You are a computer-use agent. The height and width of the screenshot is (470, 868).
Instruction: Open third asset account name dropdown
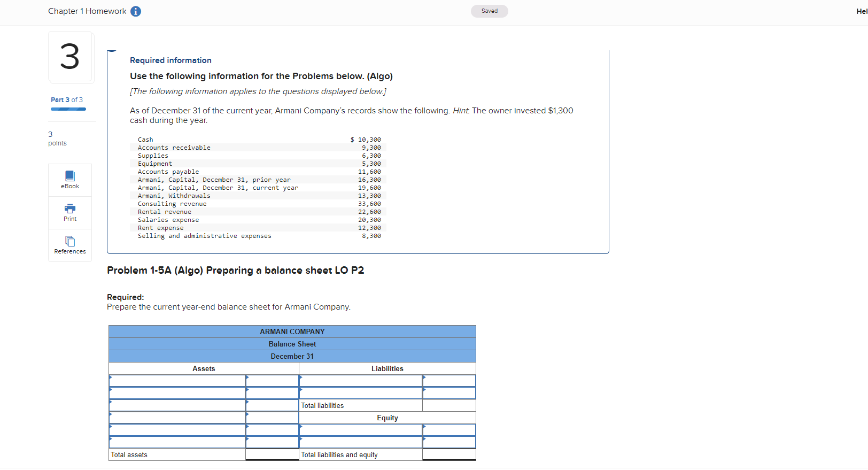point(177,405)
